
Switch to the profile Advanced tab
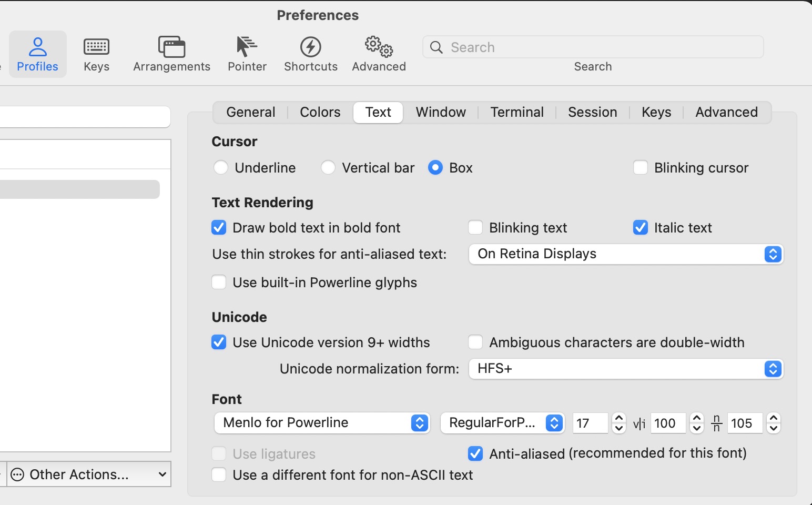coord(727,112)
